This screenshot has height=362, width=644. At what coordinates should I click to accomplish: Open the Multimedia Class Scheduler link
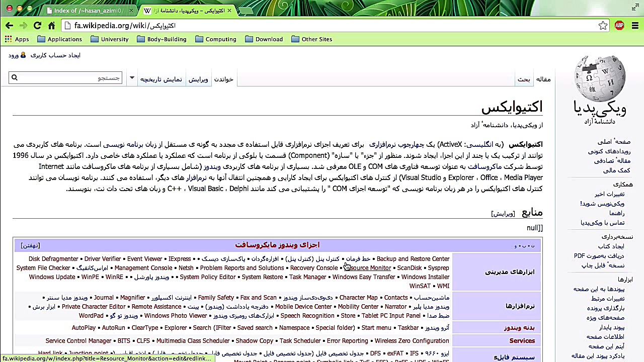[x=193, y=341]
